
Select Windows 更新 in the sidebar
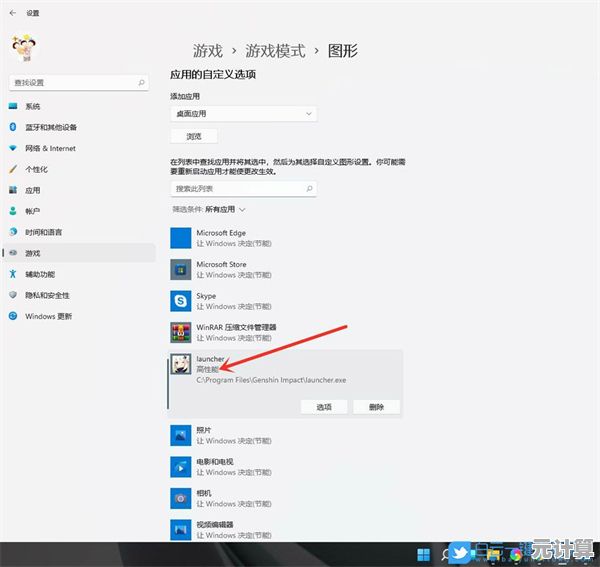point(79,316)
